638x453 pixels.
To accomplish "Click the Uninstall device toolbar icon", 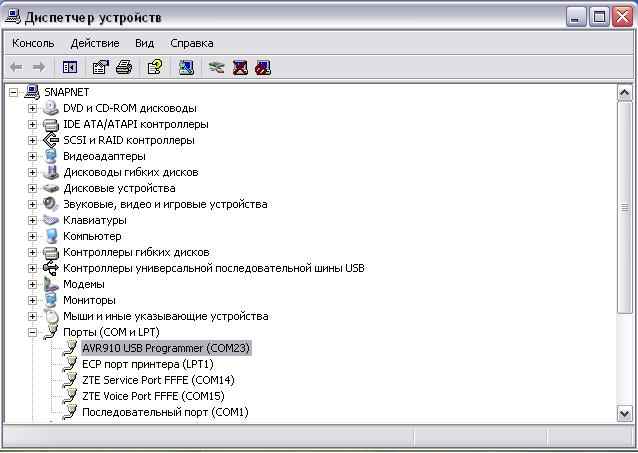I will [x=240, y=68].
